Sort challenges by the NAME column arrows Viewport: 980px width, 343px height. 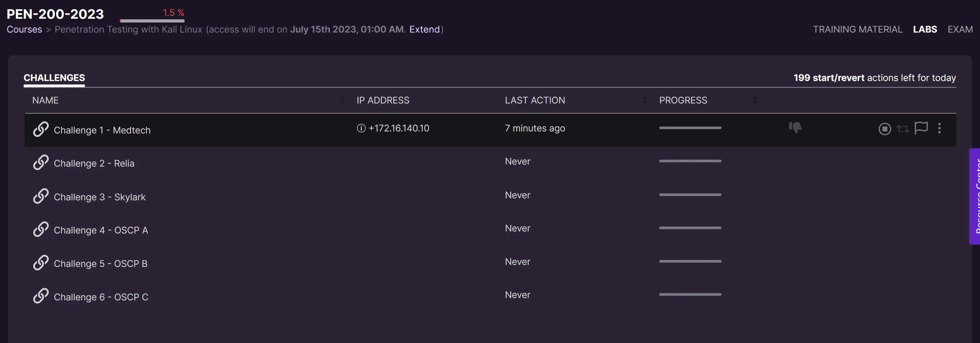(342, 100)
